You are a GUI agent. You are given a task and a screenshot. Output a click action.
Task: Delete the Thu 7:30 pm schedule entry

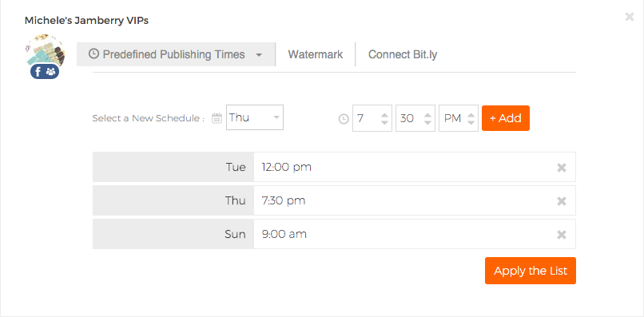[x=562, y=201]
